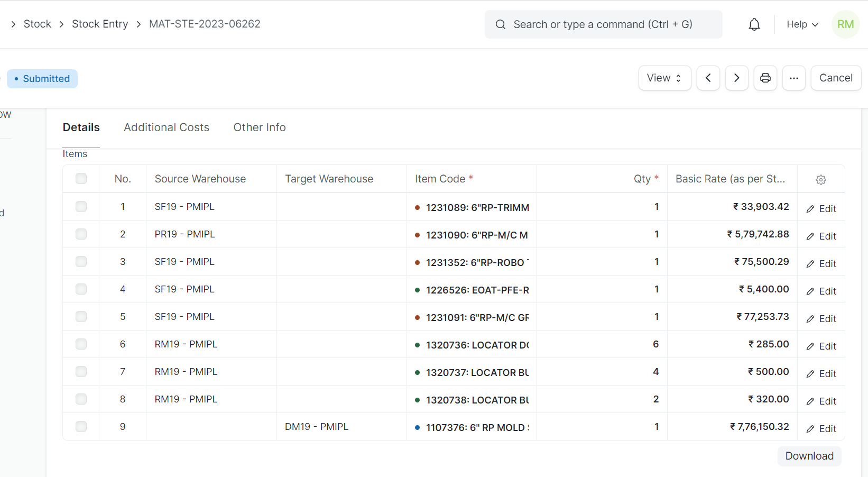This screenshot has height=477, width=868.
Task: Open the Other Info tab
Action: coord(260,127)
